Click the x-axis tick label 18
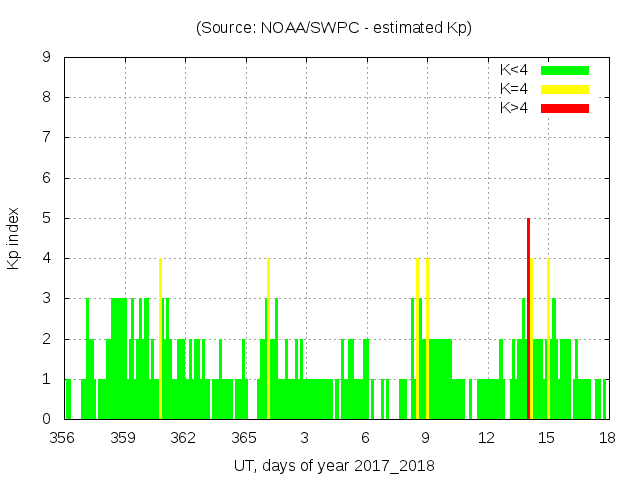This screenshot has height=480, width=640. pos(607,438)
